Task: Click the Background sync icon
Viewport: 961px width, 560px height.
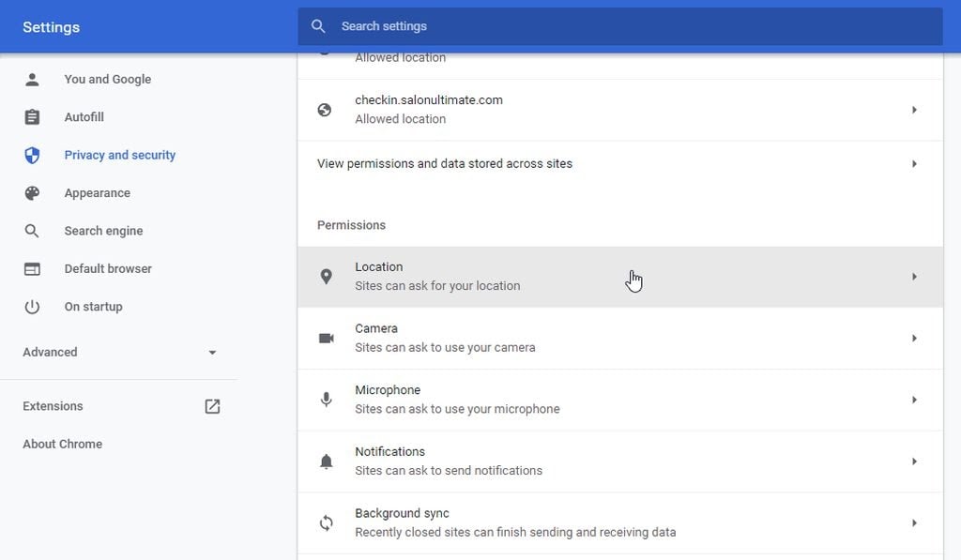Action: 326,522
